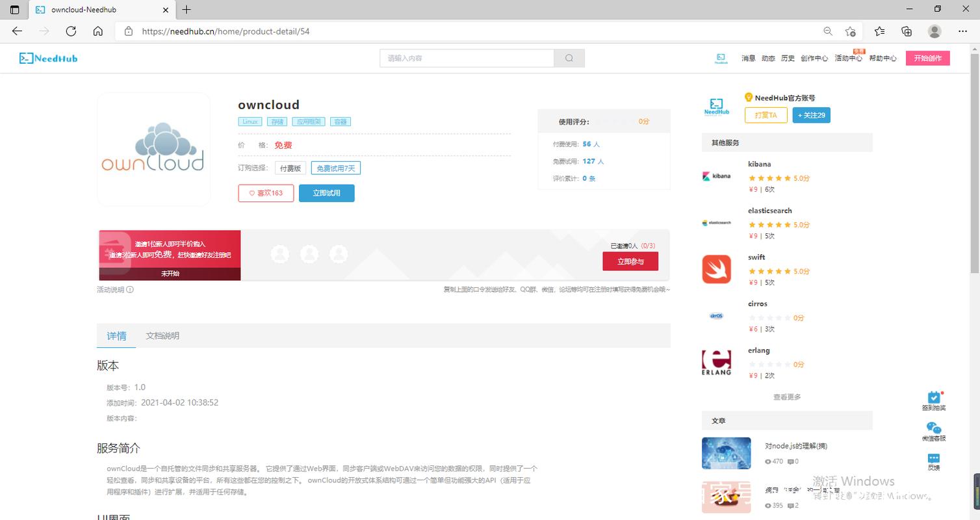
Task: Open the tab actions menu icon
Action: [x=14, y=10]
